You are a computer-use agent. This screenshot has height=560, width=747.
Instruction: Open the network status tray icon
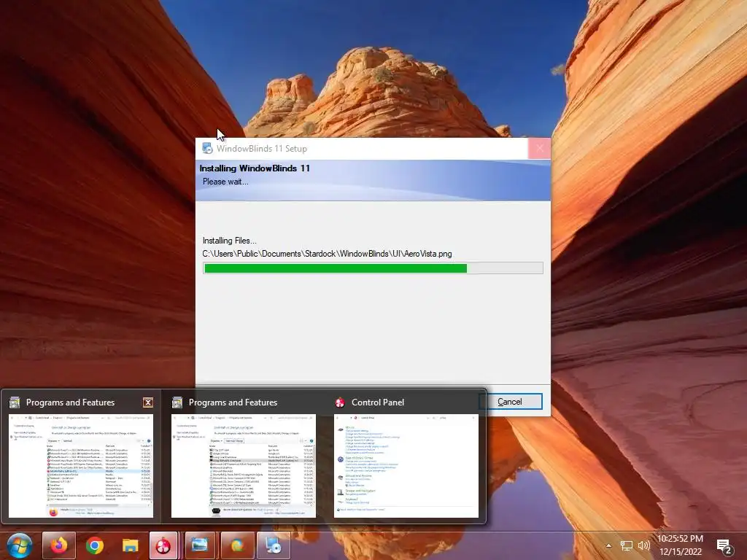[626, 545]
